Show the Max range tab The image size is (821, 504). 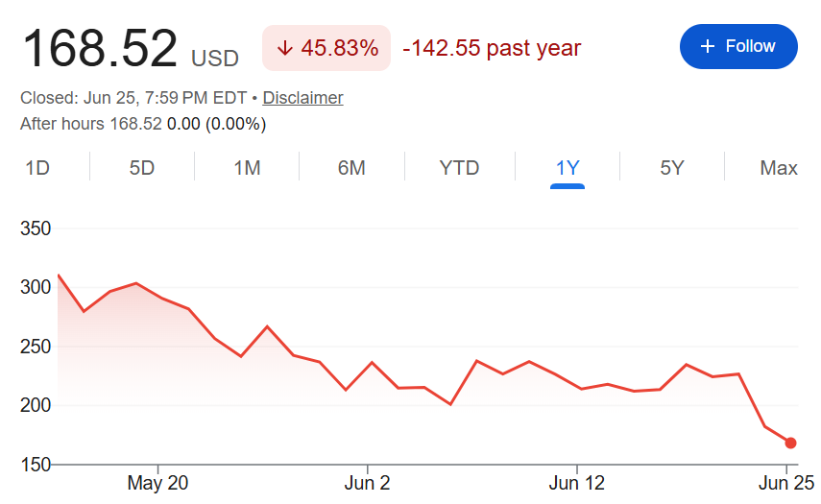[779, 168]
